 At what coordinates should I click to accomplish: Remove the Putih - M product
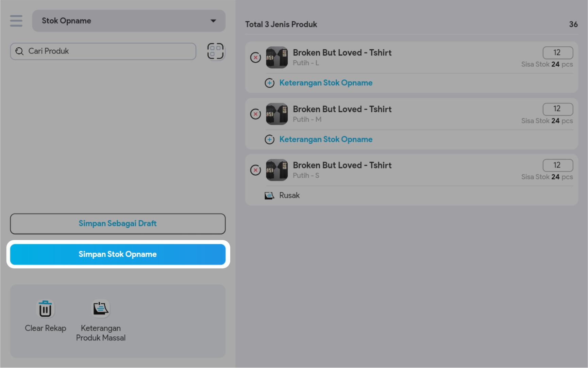click(256, 114)
